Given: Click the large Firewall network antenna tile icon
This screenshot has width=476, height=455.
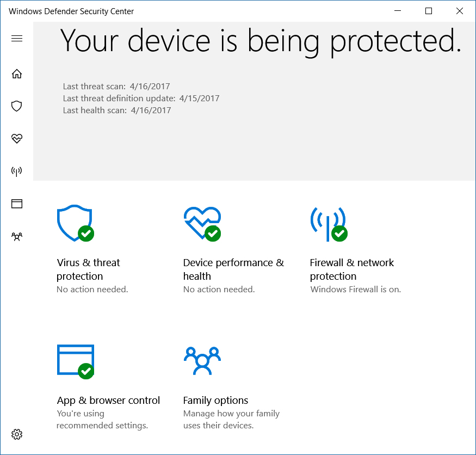Looking at the screenshot, I should click(x=329, y=224).
